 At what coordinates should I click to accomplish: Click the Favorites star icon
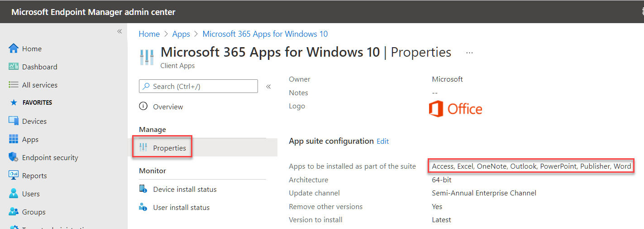[14, 102]
